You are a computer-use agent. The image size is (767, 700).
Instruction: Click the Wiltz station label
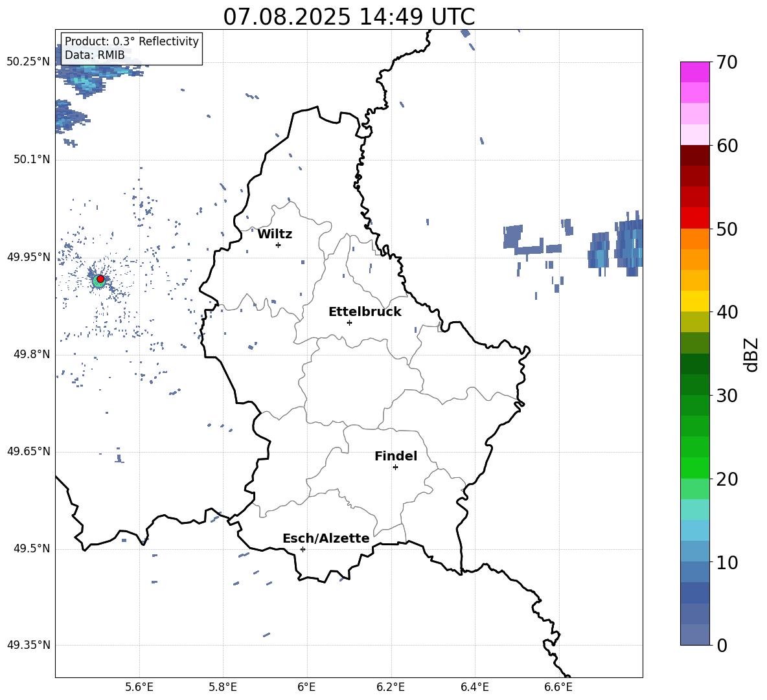point(275,234)
